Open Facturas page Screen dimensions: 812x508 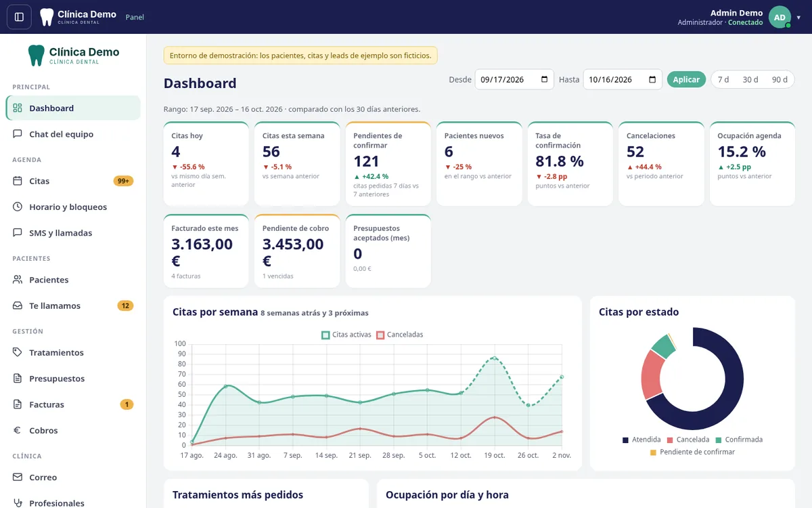[x=73, y=404]
